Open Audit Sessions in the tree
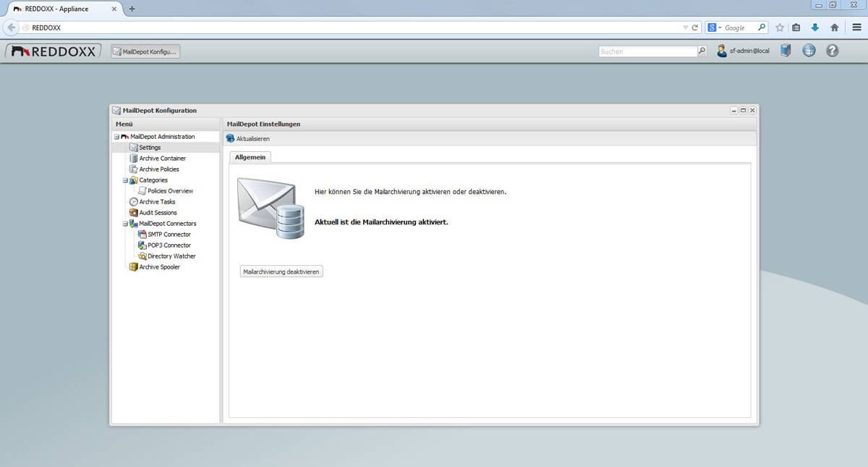Viewport: 868px width, 467px height. tap(158, 213)
